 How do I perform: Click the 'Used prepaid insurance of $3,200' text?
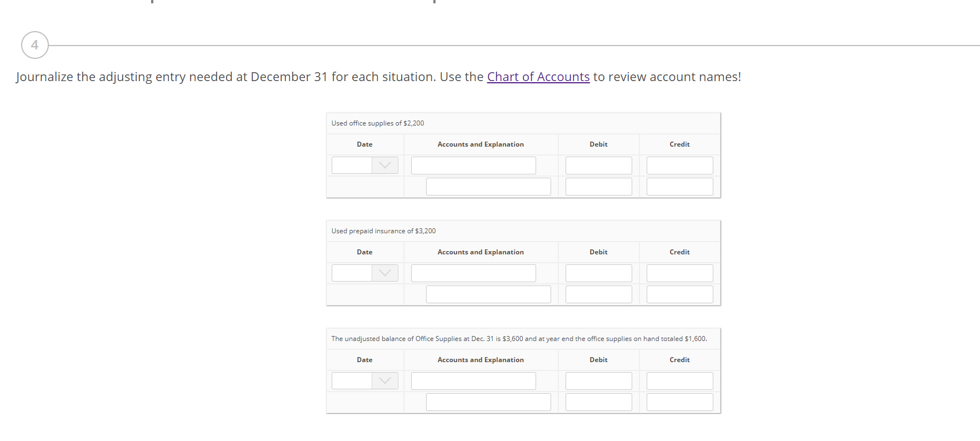[383, 231]
